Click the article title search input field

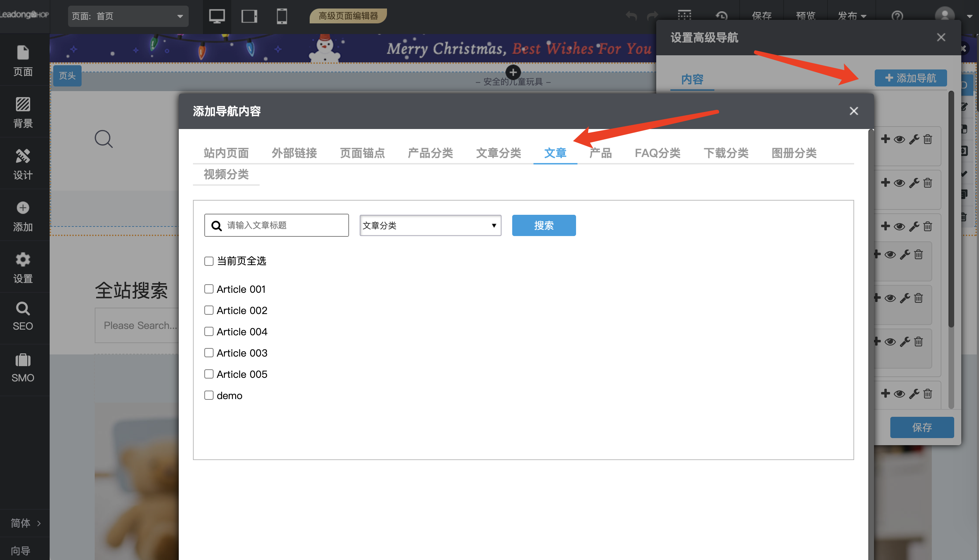[276, 225]
